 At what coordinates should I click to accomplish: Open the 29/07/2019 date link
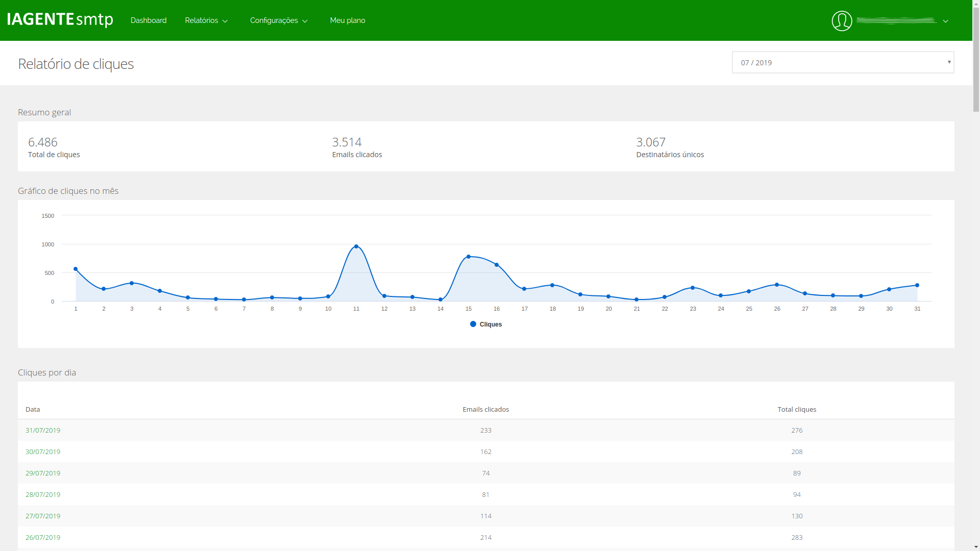click(43, 473)
